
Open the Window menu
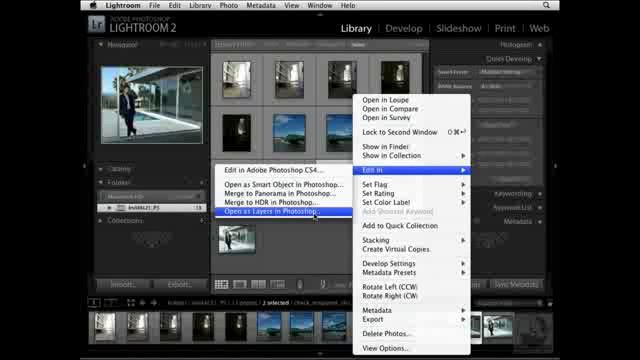coord(320,5)
